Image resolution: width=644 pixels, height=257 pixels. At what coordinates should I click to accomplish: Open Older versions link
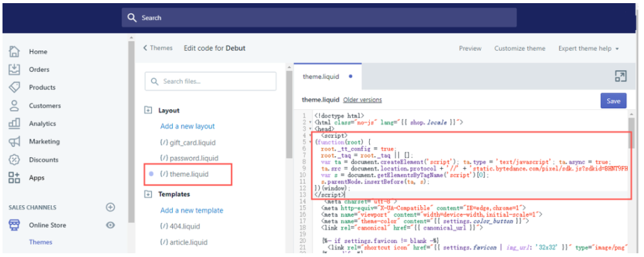362,100
